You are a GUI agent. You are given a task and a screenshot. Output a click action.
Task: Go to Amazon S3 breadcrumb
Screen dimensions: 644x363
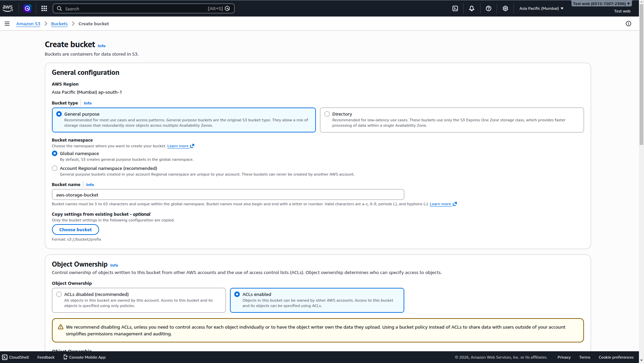pos(28,24)
